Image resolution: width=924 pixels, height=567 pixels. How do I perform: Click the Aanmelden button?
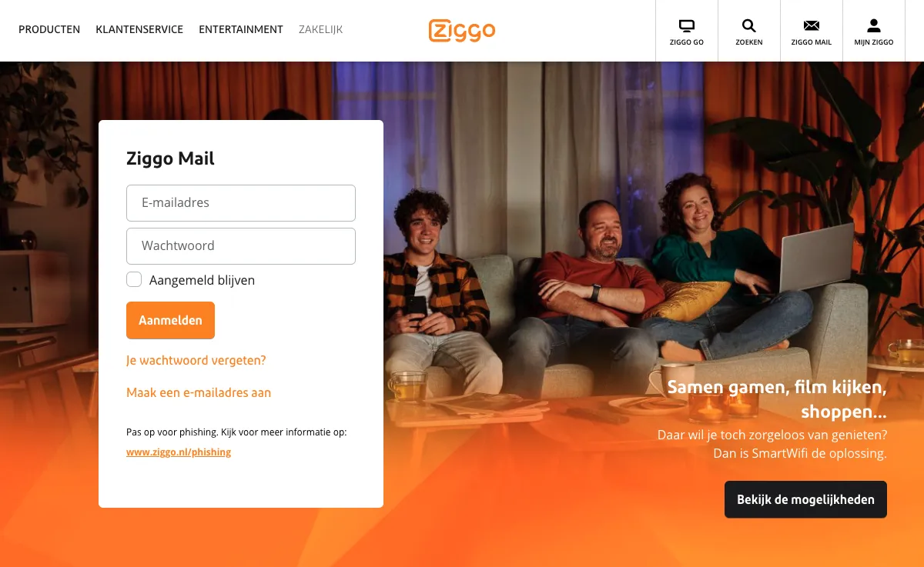point(170,320)
